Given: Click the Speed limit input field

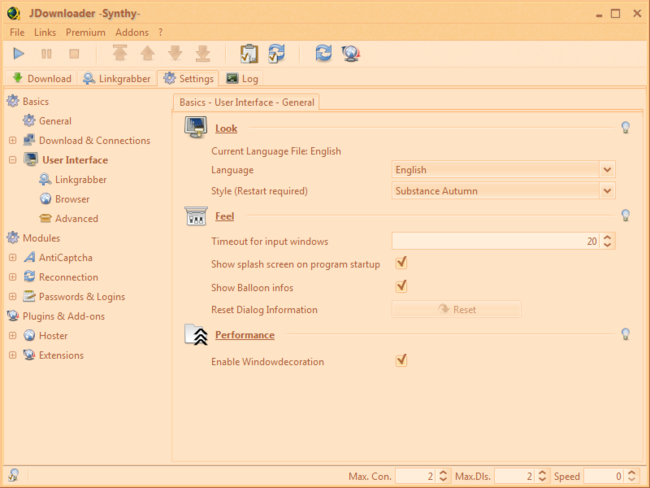Looking at the screenshot, I should click(604, 476).
